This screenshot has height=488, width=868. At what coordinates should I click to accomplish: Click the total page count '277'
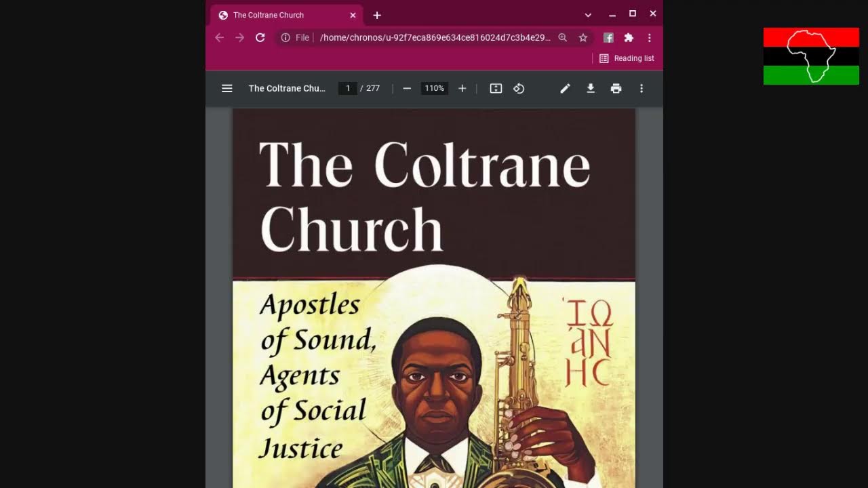pos(373,88)
